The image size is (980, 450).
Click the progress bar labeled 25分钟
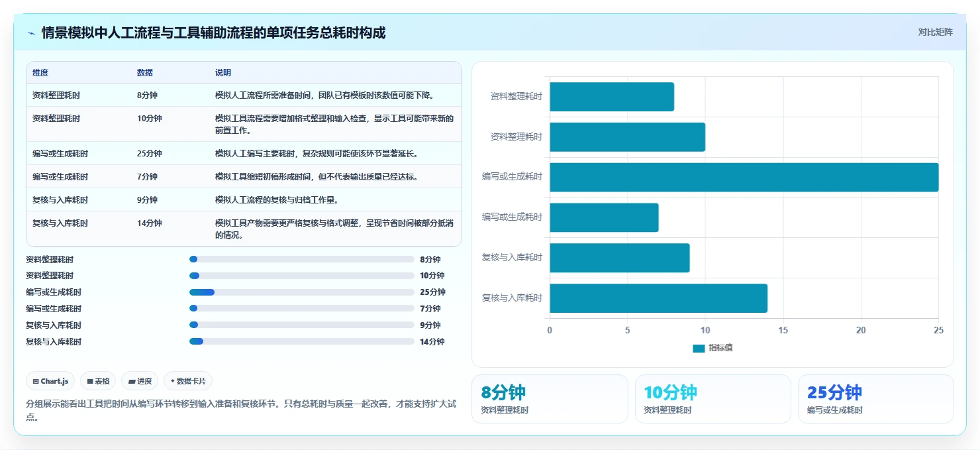click(x=302, y=292)
